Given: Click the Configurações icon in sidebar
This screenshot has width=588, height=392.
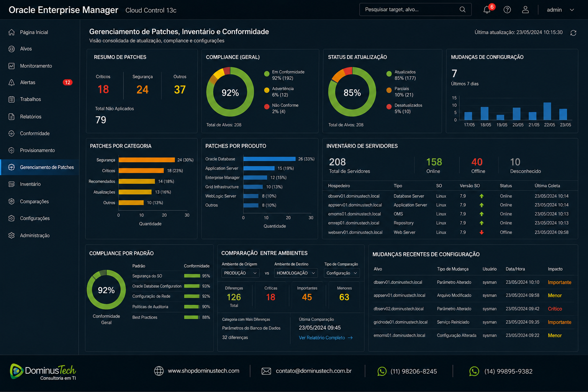Looking at the screenshot, I should point(11,218).
